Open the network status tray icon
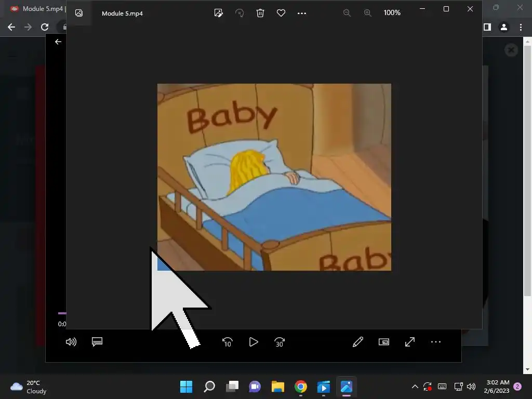The height and width of the screenshot is (399, 532). (x=458, y=387)
